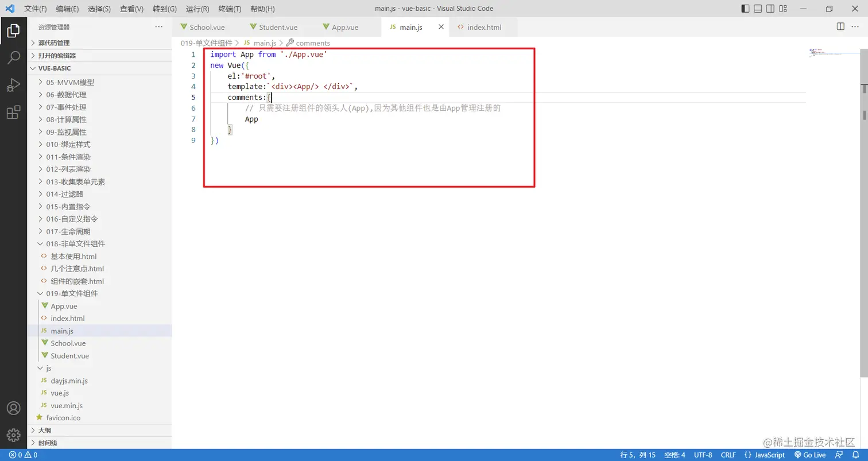
Task: Open the 选择(S) menu
Action: pos(99,9)
